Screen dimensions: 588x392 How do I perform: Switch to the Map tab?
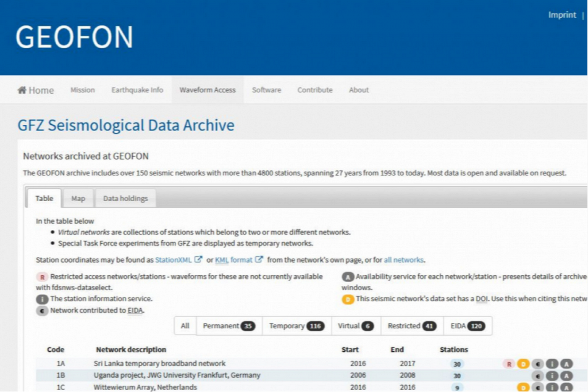pyautogui.click(x=78, y=198)
